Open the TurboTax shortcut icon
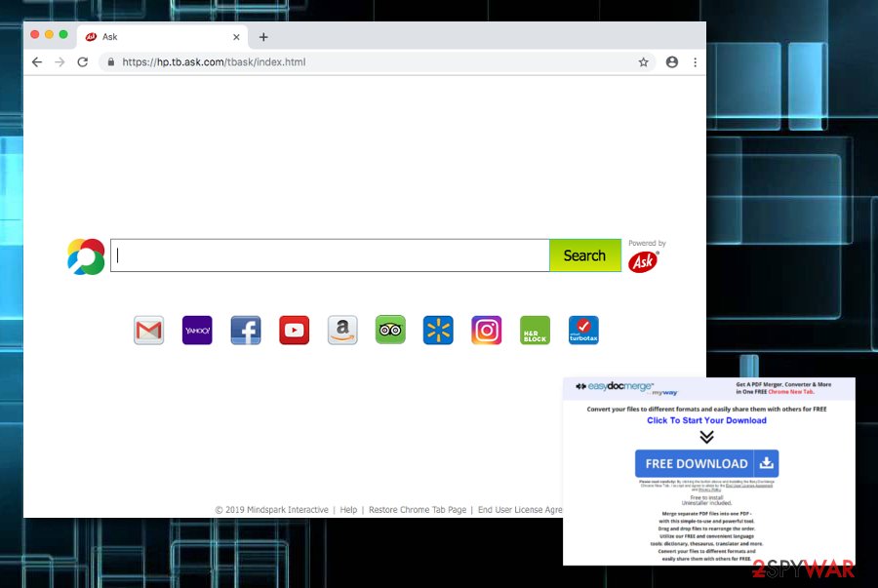878x588 pixels. (x=583, y=331)
